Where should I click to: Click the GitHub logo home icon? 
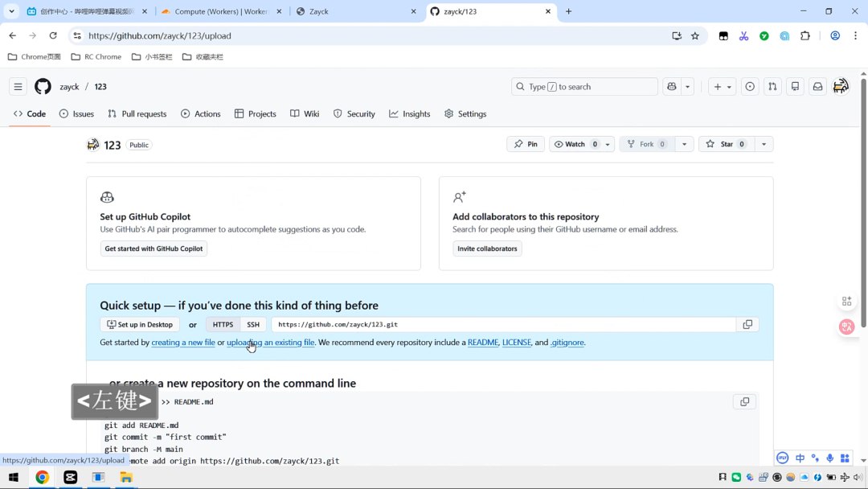coord(43,87)
